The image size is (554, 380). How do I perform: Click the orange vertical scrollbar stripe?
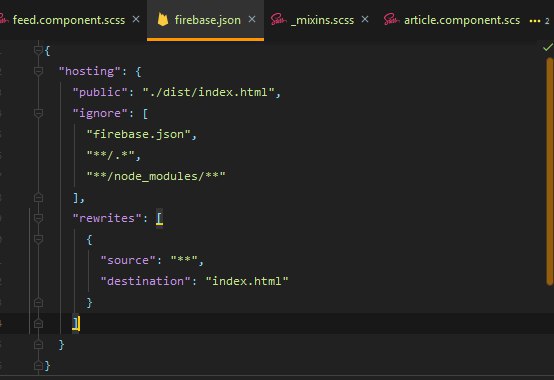(549, 171)
